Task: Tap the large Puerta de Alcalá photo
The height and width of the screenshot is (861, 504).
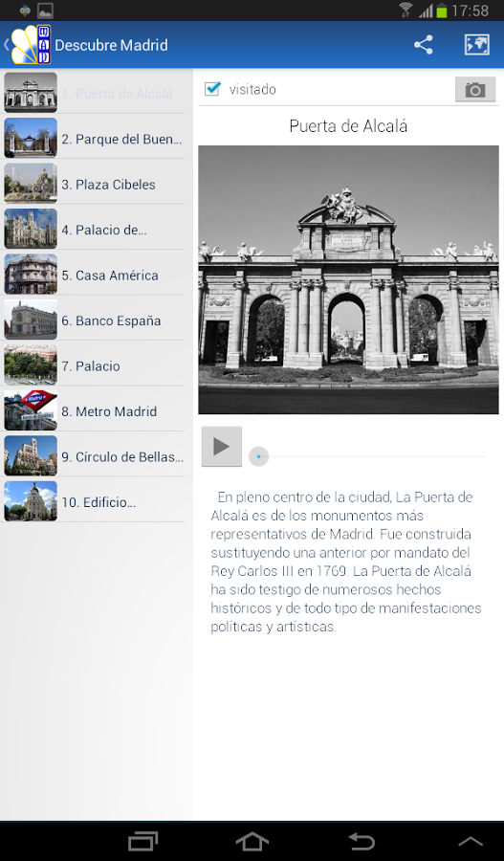Action: coord(348,279)
